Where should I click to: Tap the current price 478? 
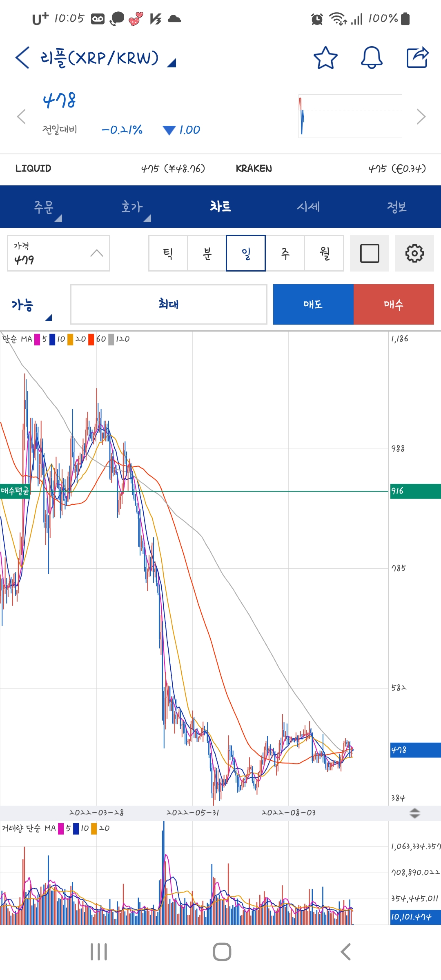coord(59,100)
